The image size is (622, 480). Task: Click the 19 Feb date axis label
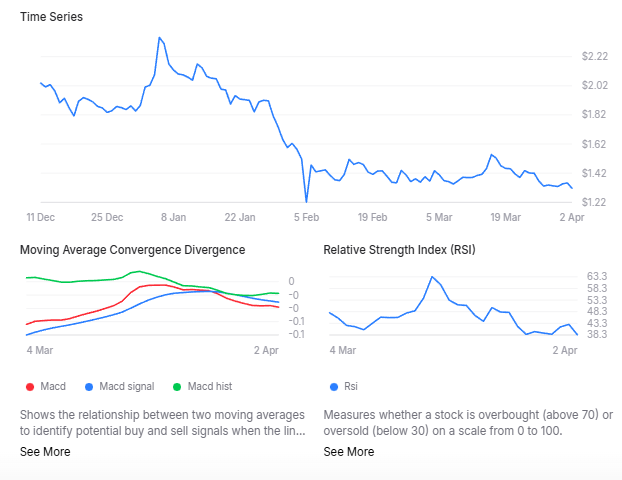point(373,217)
